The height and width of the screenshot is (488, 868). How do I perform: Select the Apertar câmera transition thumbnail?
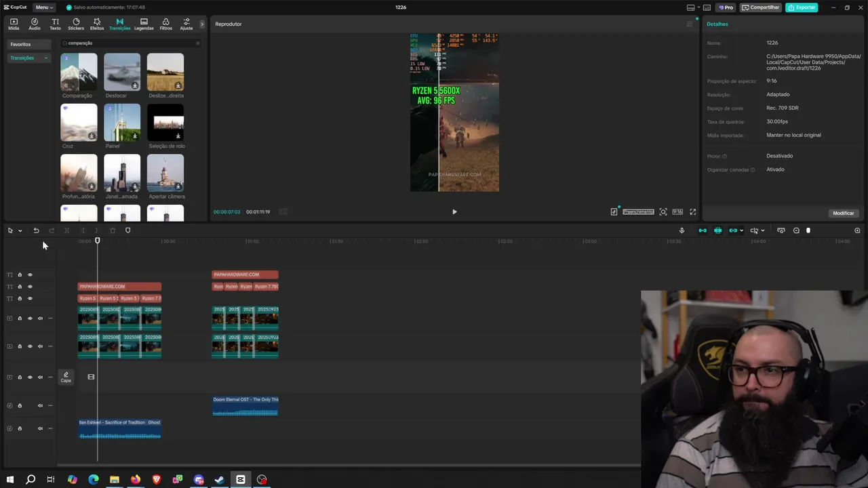point(165,173)
